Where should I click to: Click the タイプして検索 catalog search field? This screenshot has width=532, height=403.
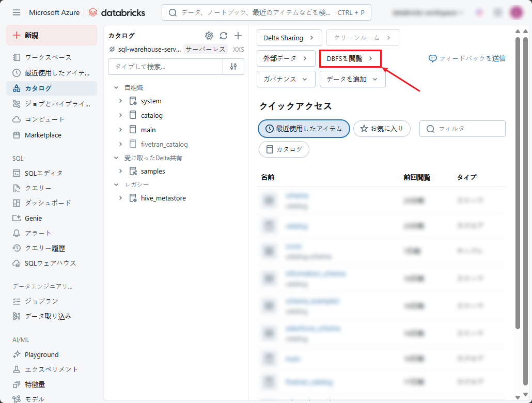click(165, 67)
